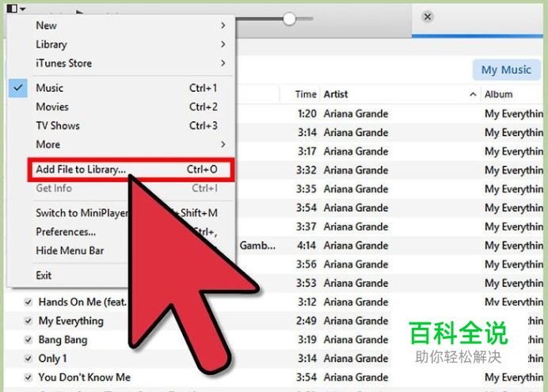
Task: Select the Hands On Me song title
Action: pyautogui.click(x=82, y=302)
